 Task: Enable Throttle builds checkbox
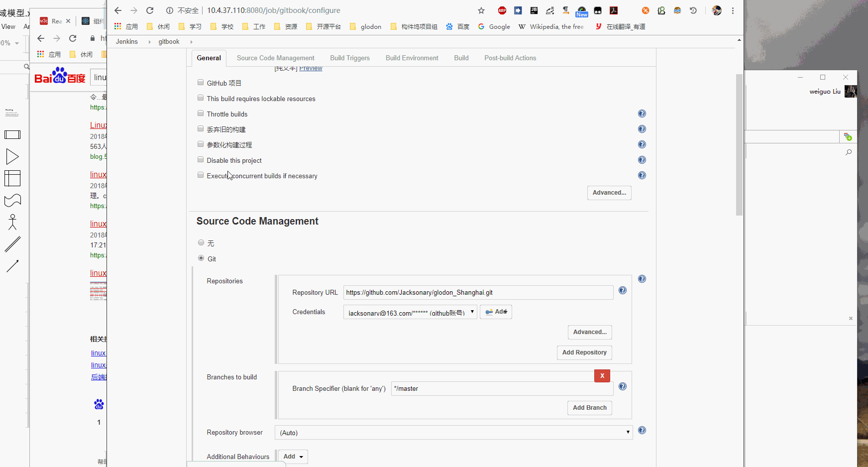[x=201, y=114]
